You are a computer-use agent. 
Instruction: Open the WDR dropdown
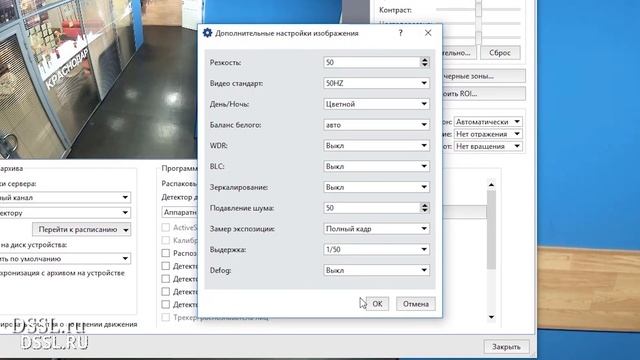376,145
